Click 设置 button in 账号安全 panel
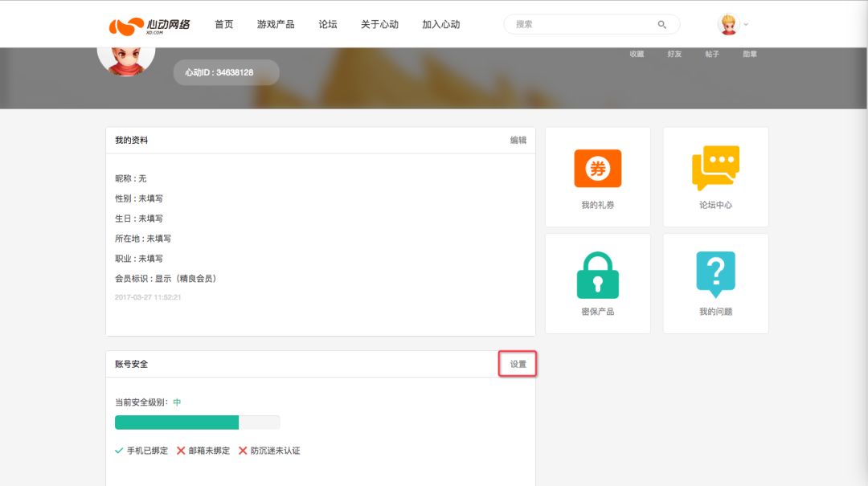This screenshot has height=486, width=868. point(518,364)
